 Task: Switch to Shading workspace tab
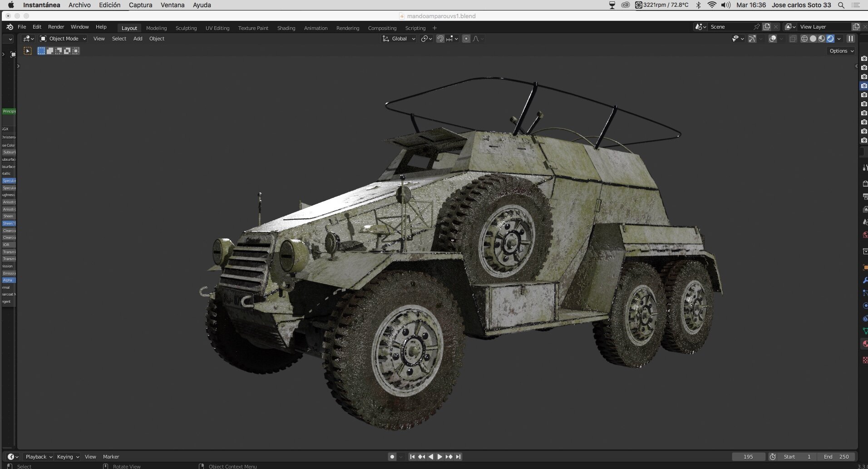click(x=286, y=28)
